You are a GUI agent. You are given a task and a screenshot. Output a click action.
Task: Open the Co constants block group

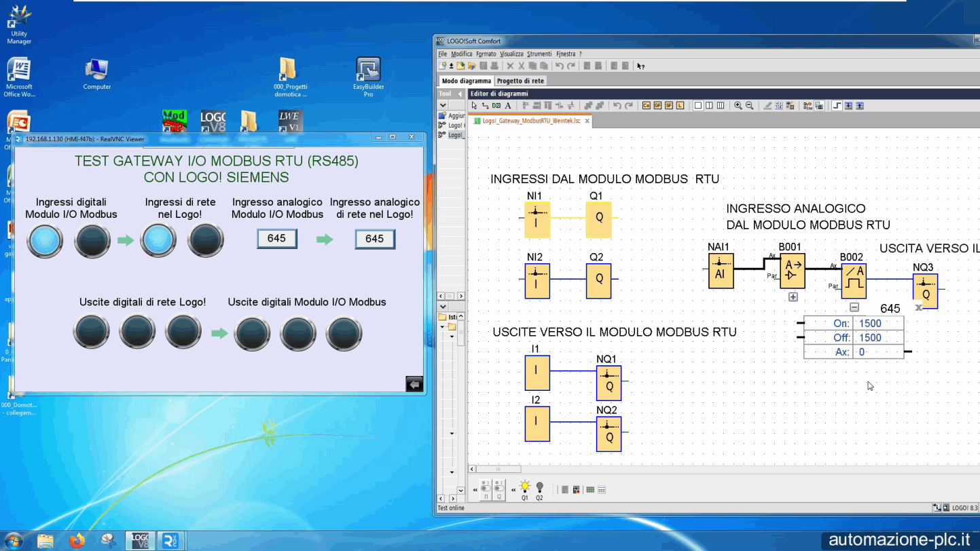[647, 105]
